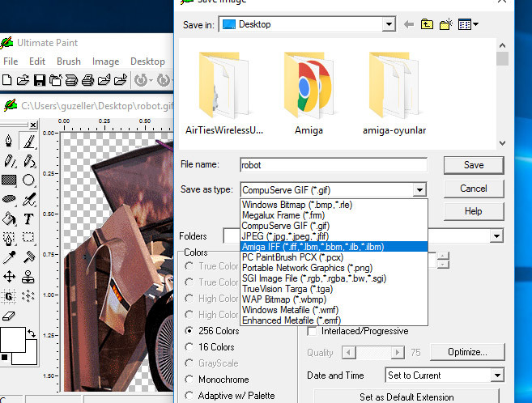Click the Create New Folder icon
Viewport: 532px width, 403px height.
coord(446,24)
